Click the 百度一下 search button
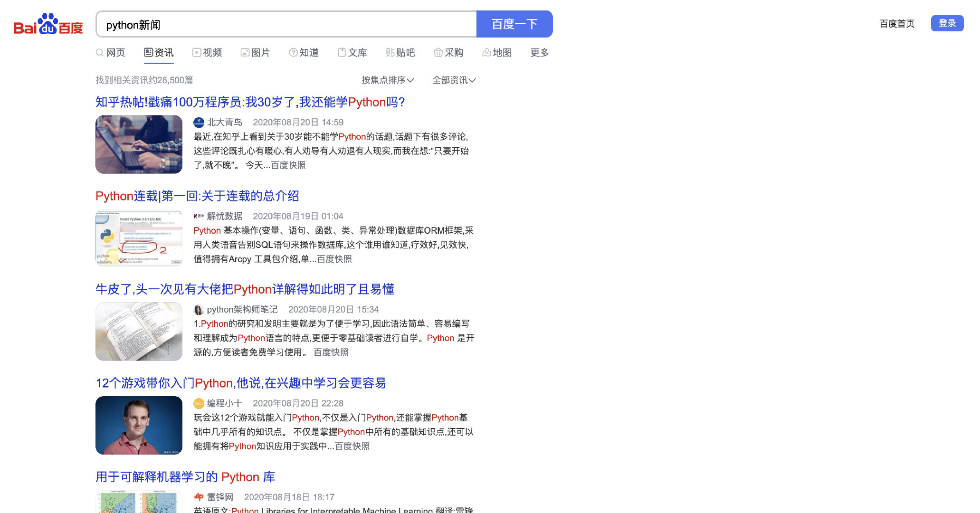The width and height of the screenshot is (980, 513). (x=514, y=24)
